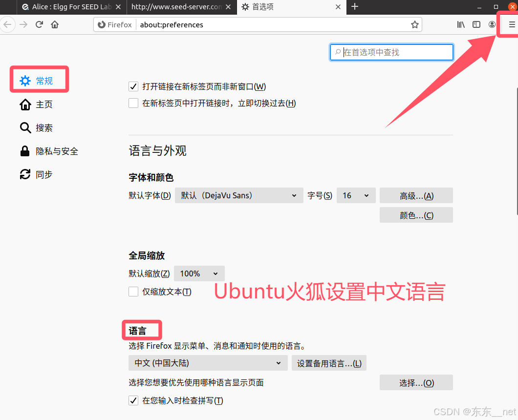Click the 全局缩放 heading

click(x=147, y=255)
